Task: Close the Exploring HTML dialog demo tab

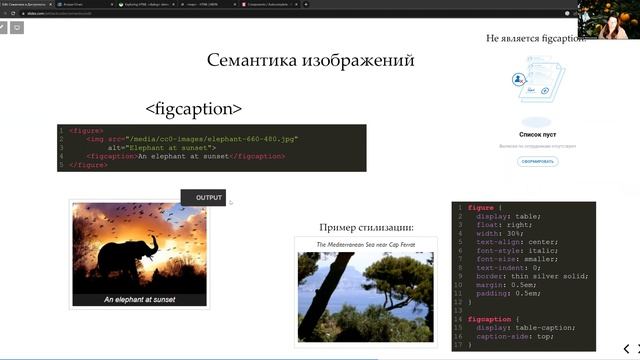Action: pos(173,4)
